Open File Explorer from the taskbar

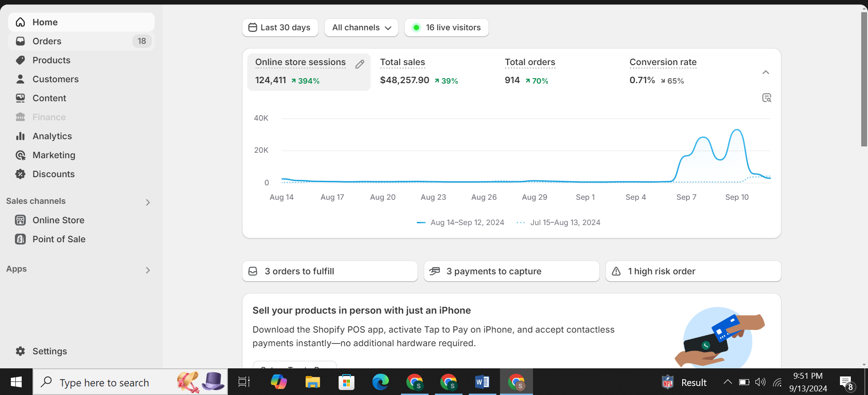tap(312, 382)
